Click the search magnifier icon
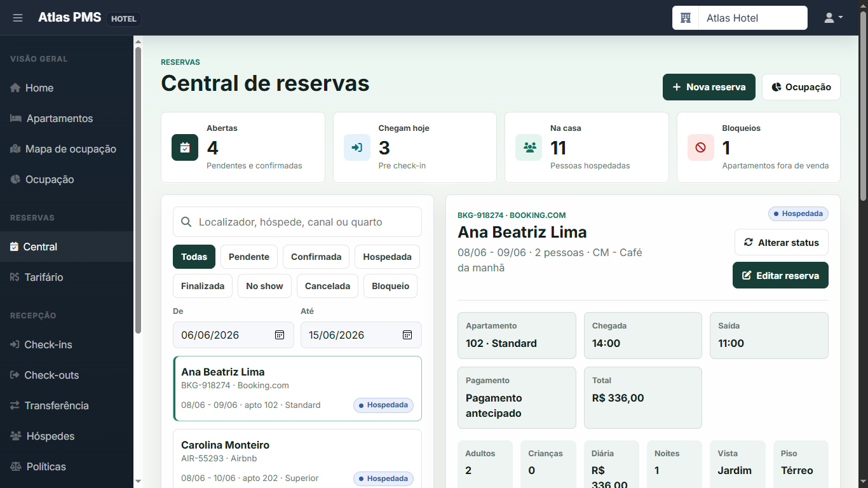 tap(186, 222)
